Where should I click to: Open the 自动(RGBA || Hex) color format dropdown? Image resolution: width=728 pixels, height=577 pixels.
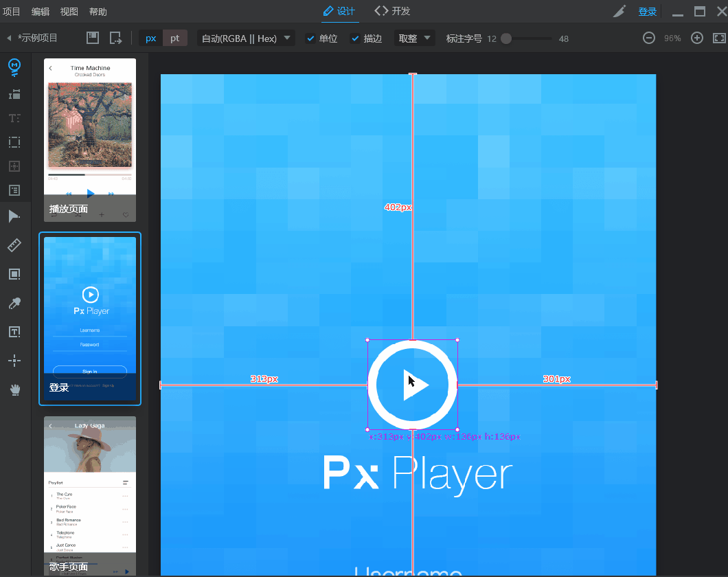click(246, 38)
